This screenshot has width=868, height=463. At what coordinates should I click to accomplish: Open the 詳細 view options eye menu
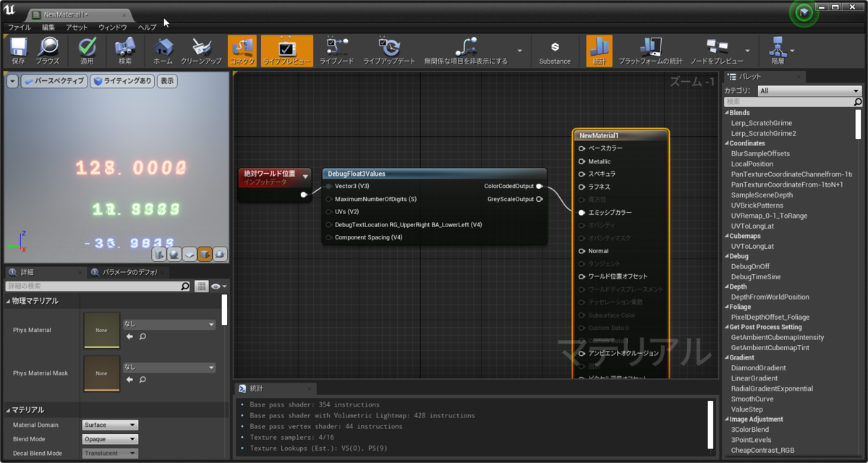[x=218, y=286]
